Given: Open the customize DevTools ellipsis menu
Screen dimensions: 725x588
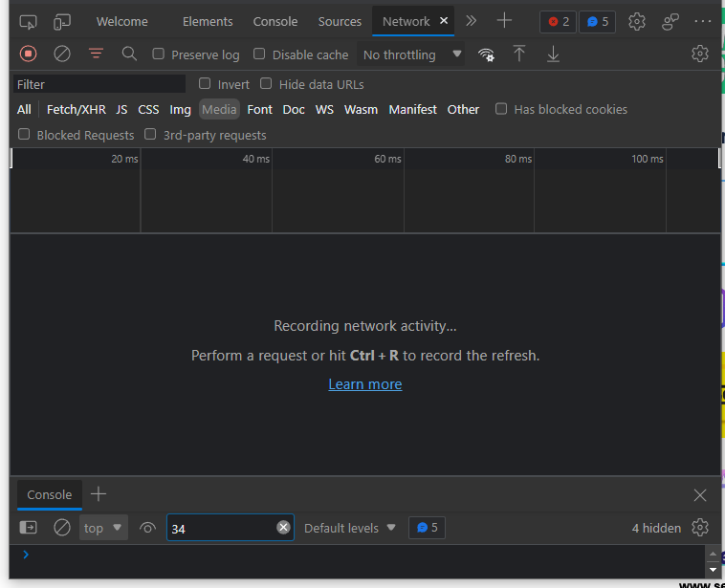Looking at the screenshot, I should point(702,21).
